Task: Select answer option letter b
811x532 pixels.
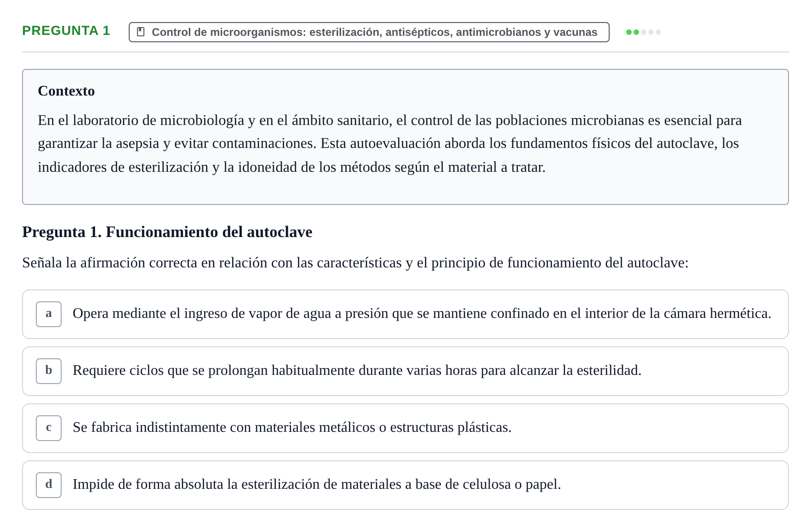Action: (49, 371)
